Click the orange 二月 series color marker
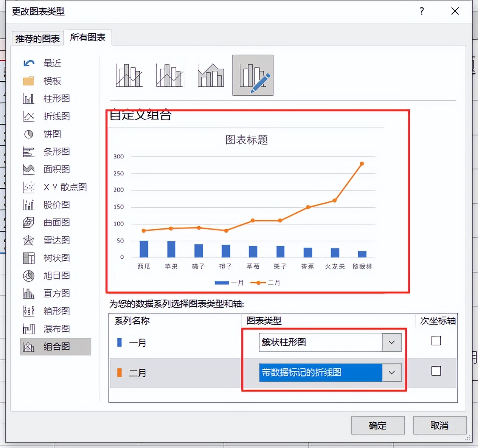 coord(119,373)
